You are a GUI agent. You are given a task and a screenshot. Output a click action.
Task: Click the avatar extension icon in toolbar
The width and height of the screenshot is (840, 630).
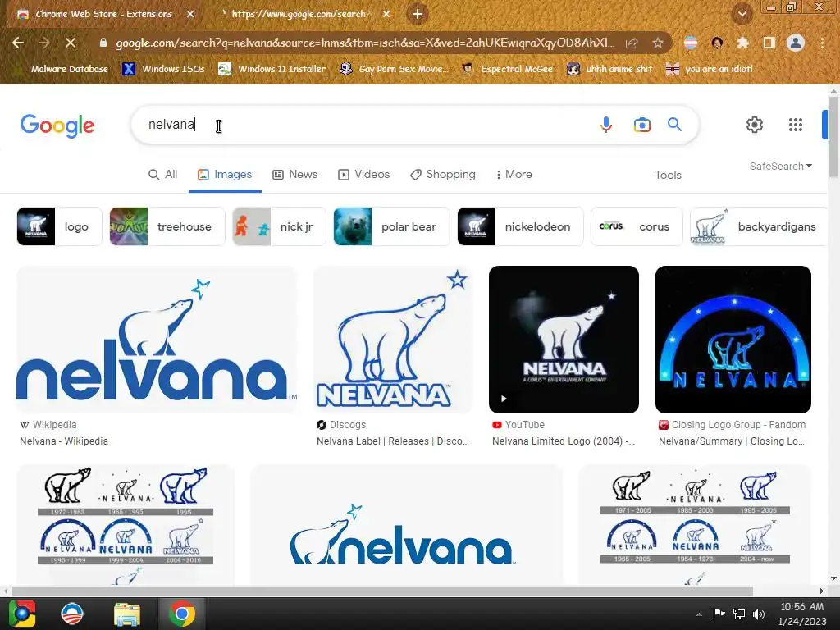tap(717, 43)
